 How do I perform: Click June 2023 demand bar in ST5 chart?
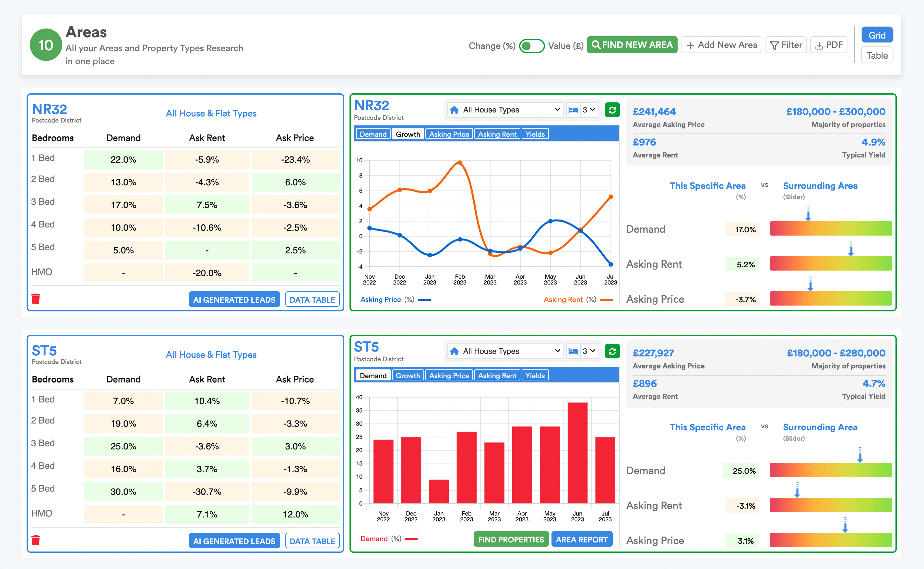[x=577, y=453]
